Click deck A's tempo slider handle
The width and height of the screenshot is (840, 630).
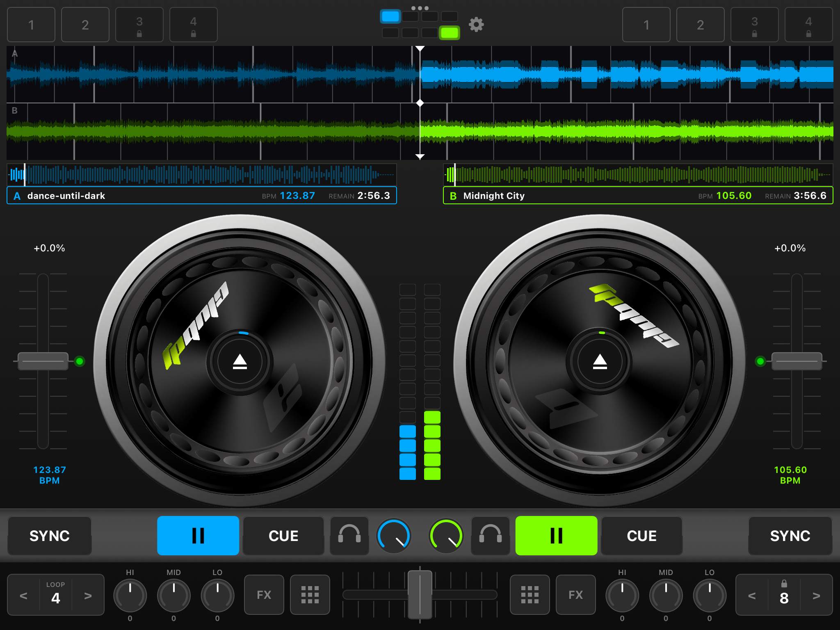tap(43, 361)
